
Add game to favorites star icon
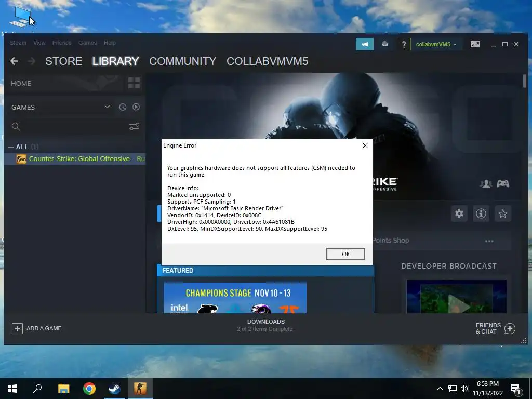tap(502, 214)
